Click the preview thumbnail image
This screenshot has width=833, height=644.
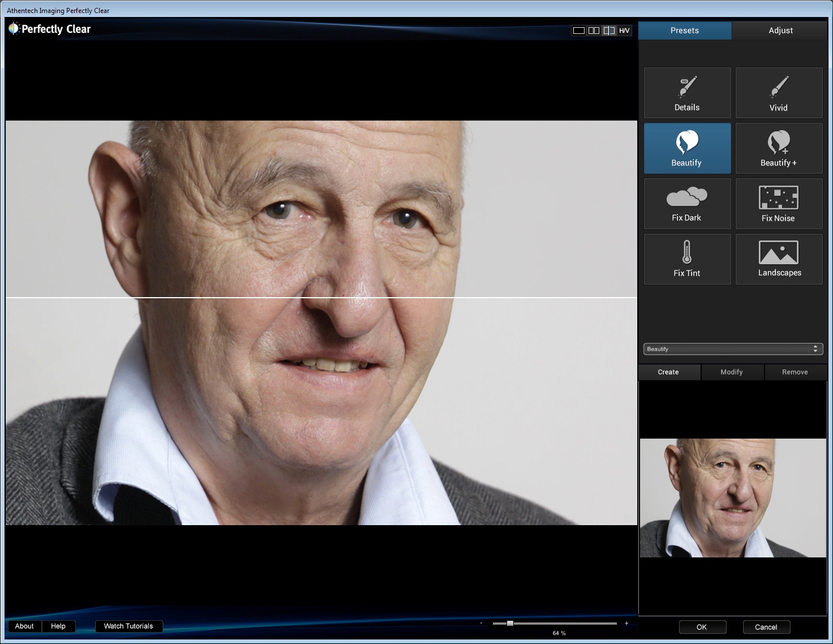coord(733,498)
